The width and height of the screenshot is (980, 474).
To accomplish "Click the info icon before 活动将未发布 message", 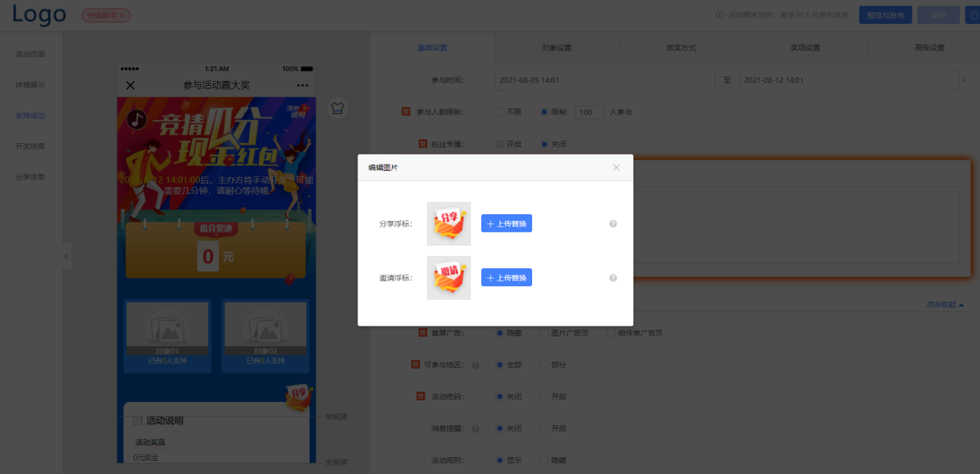I will point(721,13).
